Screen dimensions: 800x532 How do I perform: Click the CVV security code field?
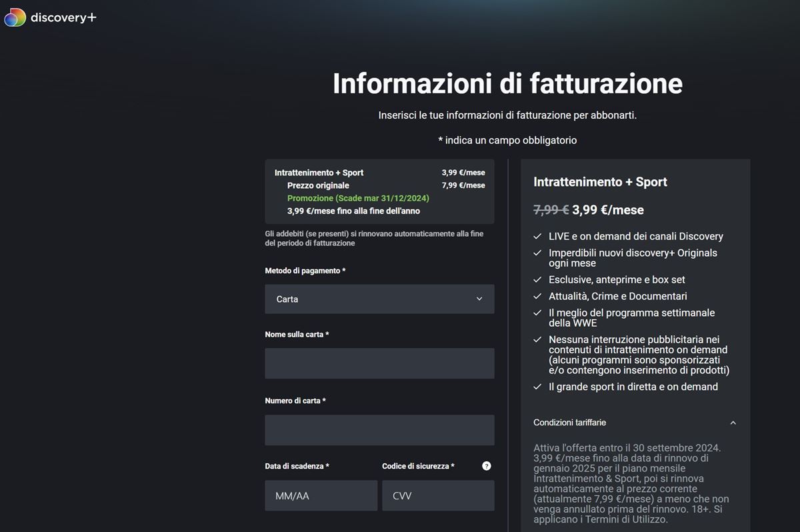[x=438, y=496]
